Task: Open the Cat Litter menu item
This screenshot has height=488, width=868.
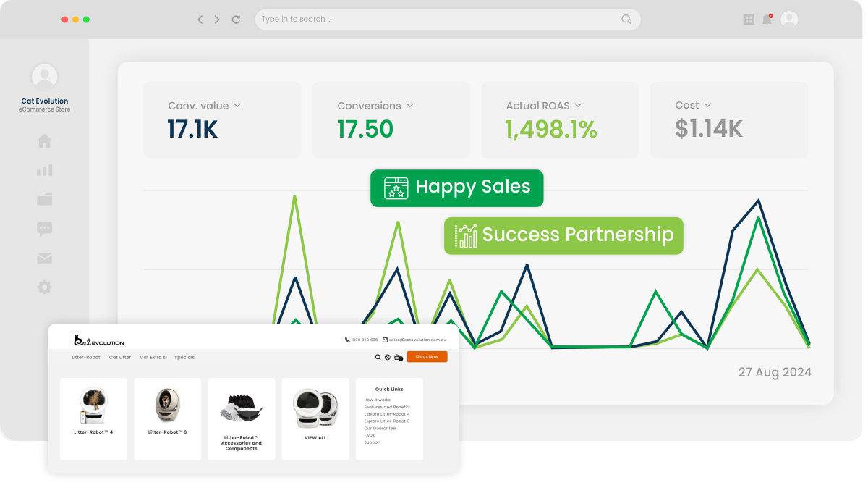Action: 120,357
